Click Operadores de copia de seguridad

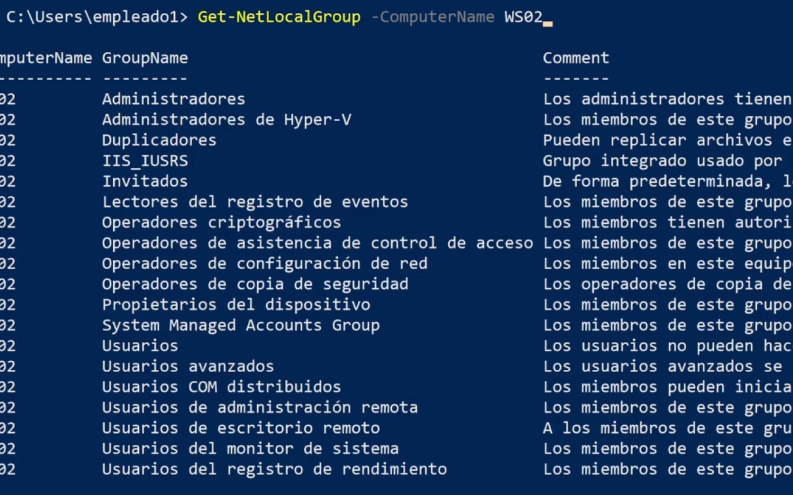coord(255,284)
